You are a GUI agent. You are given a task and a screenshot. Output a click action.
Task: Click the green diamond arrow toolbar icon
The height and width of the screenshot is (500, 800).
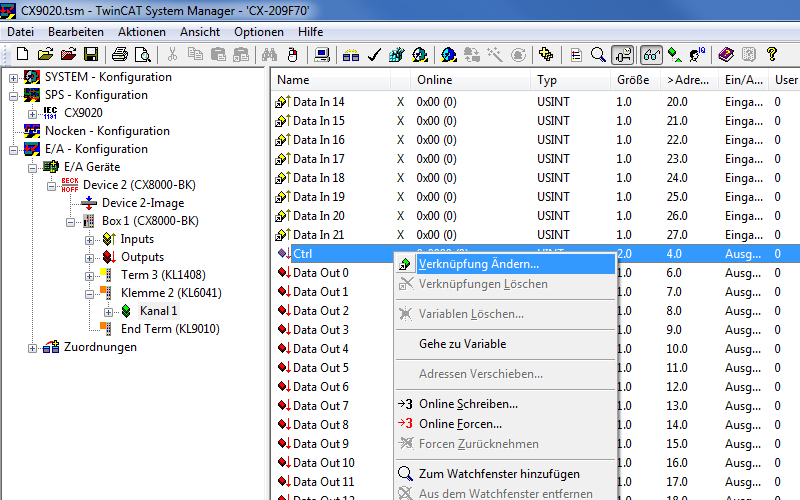[x=674, y=54]
